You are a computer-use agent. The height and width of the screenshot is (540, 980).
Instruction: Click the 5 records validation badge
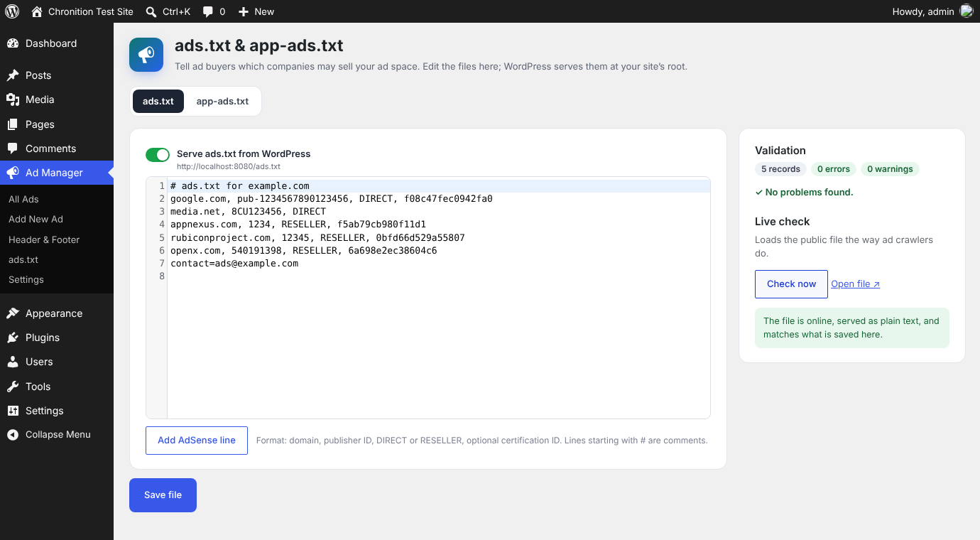point(780,169)
